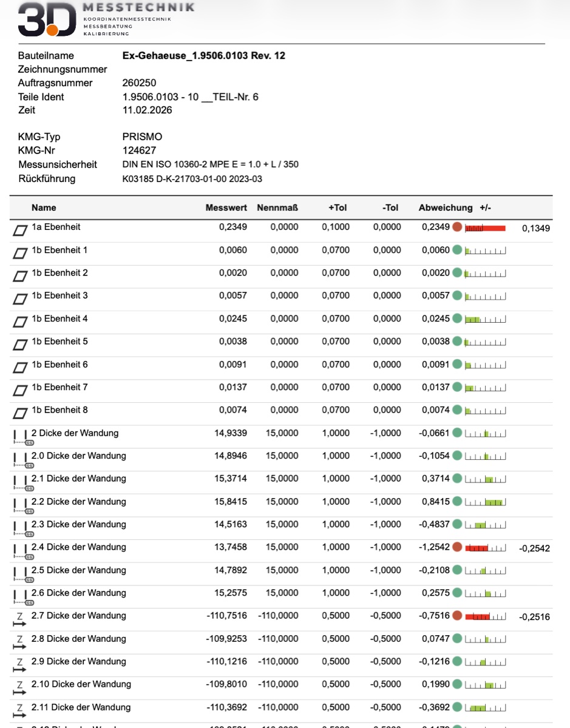Image resolution: width=570 pixels, height=728 pixels.
Task: Click flatness symbol of 1a Ebenheit
Action: [x=21, y=231]
